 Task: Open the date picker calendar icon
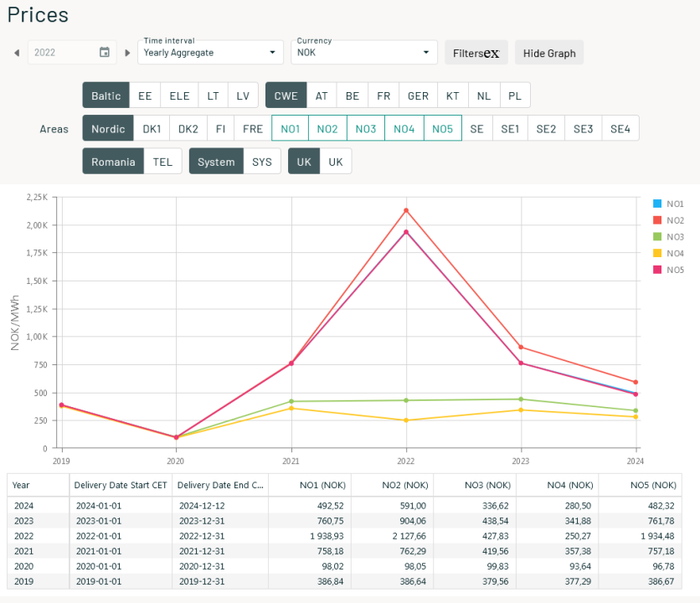coord(104,52)
